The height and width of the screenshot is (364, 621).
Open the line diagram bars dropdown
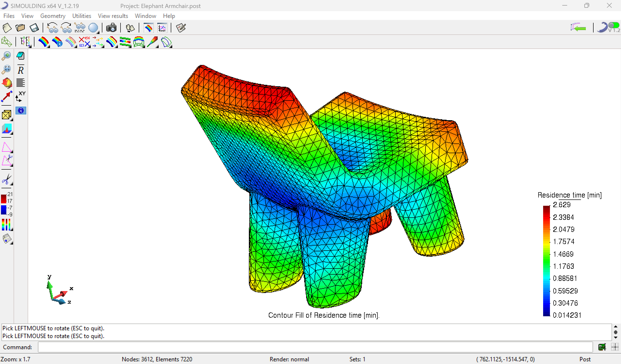click(125, 42)
